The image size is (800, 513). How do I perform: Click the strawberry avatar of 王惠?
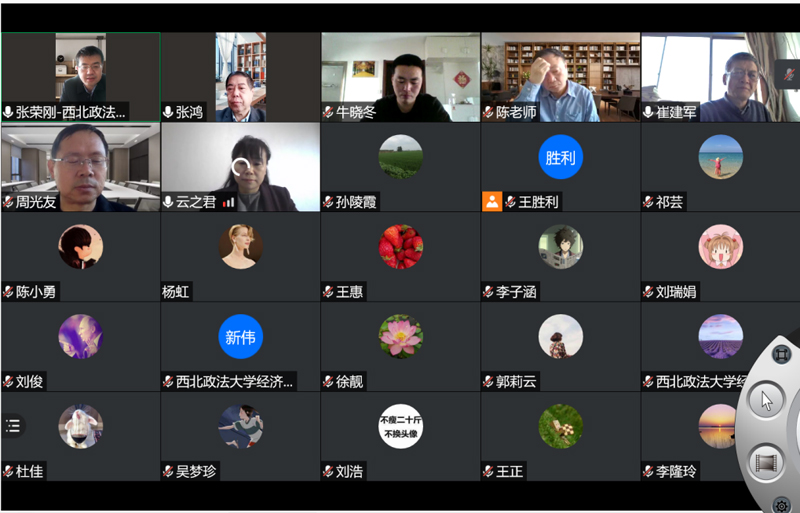pos(401,247)
